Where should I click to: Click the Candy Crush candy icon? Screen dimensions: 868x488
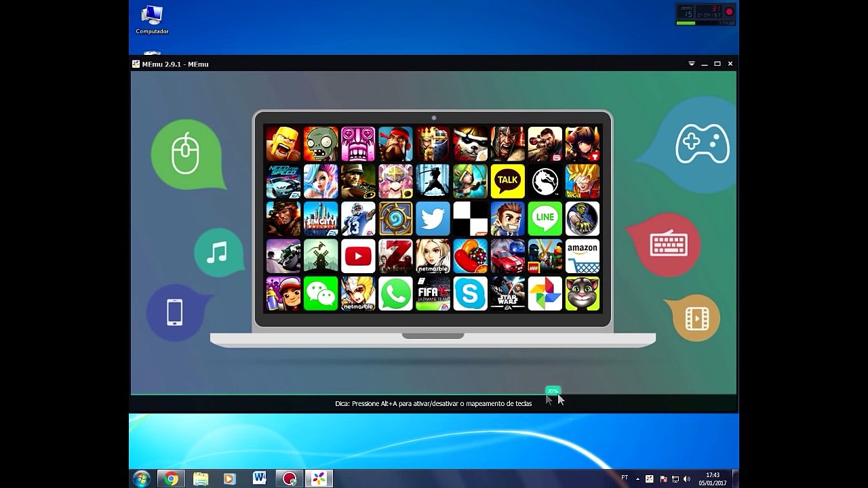(x=470, y=256)
